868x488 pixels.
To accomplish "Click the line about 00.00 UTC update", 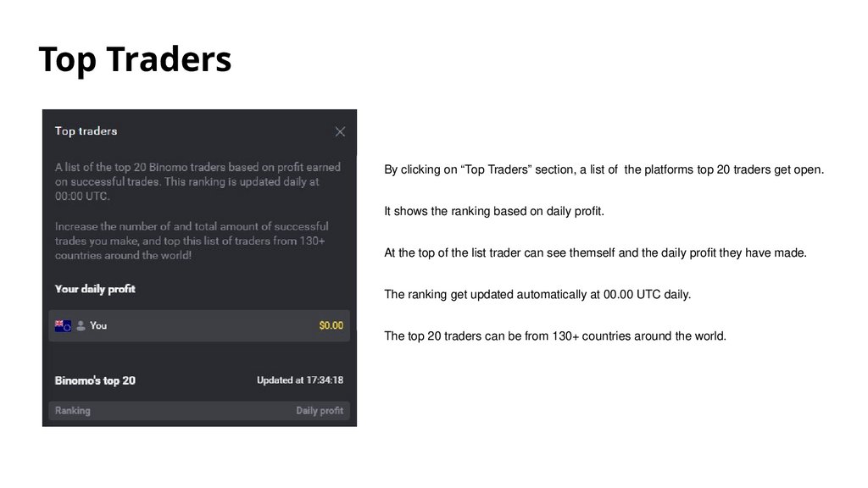I will [x=537, y=295].
